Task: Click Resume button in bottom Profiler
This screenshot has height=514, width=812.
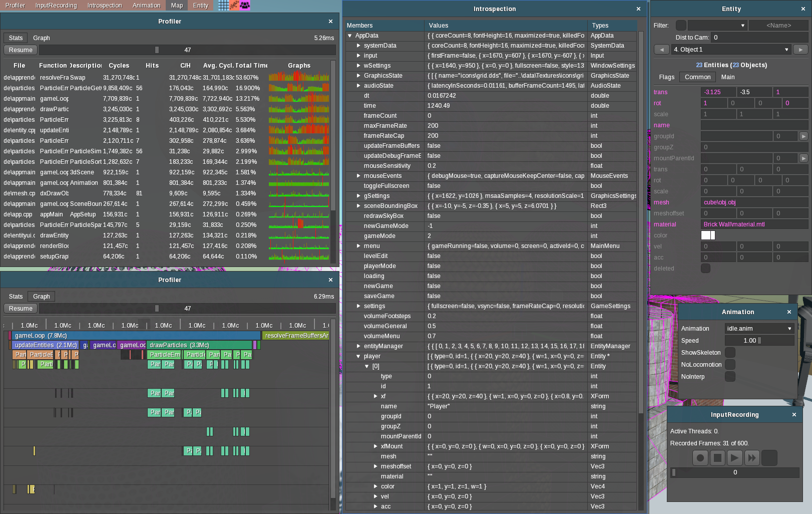Action: pyautogui.click(x=21, y=309)
